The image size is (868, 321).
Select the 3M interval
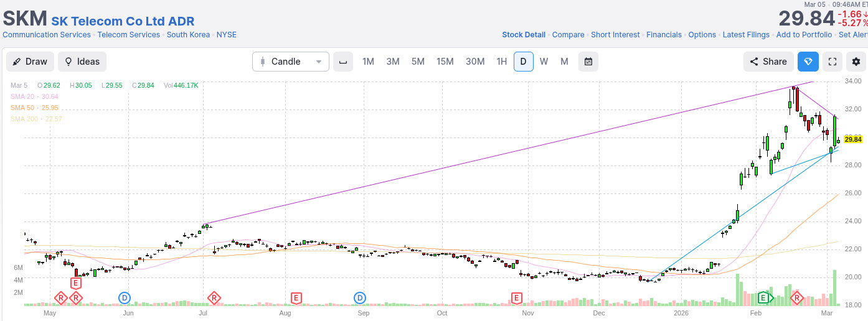click(x=393, y=62)
